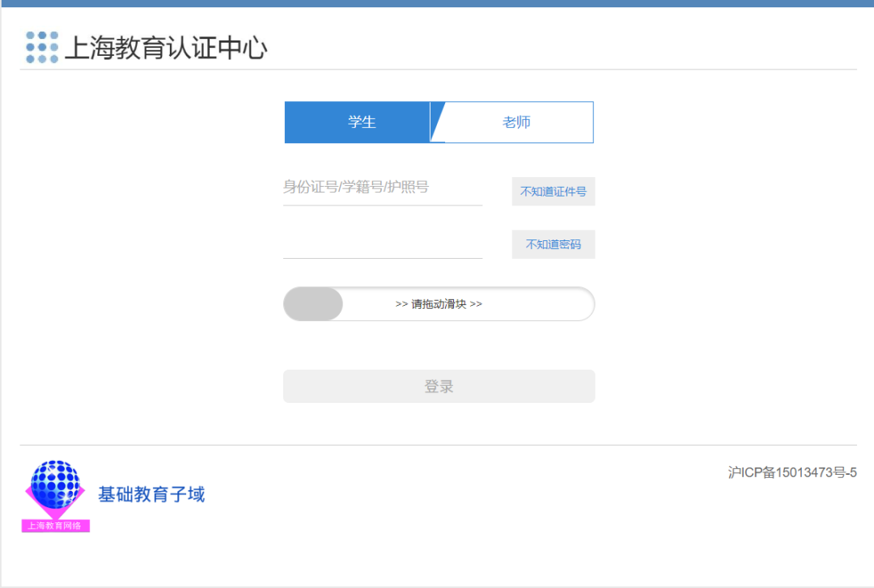Click the pink 上海教育网络 label
This screenshot has height=588, width=874.
point(55,526)
